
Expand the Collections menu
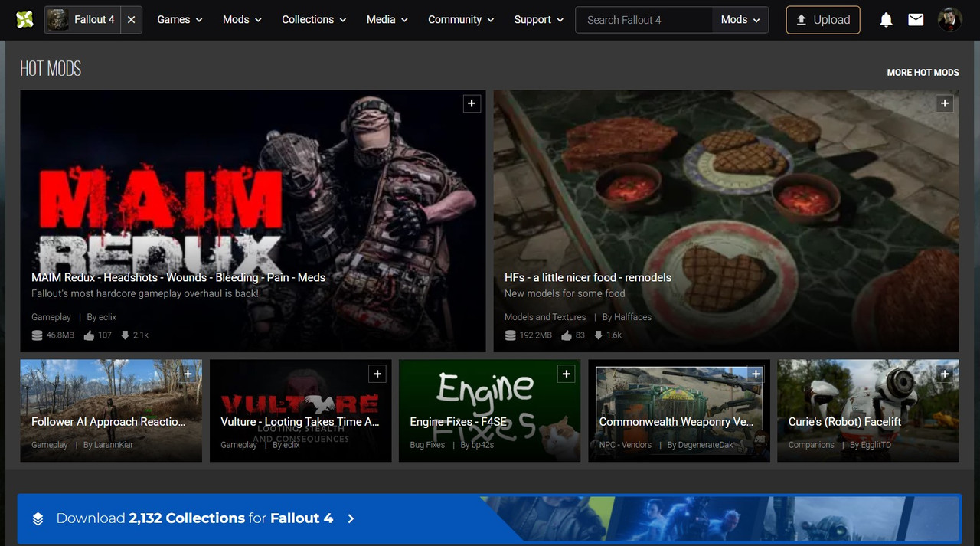[314, 20]
